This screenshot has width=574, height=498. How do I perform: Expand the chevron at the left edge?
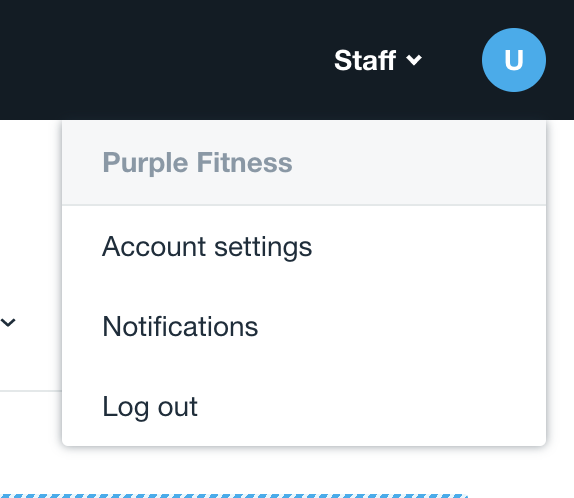pyautogui.click(x=8, y=323)
